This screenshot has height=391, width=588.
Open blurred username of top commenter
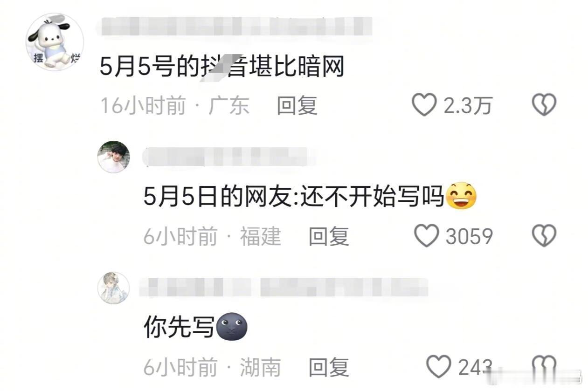pos(235,26)
